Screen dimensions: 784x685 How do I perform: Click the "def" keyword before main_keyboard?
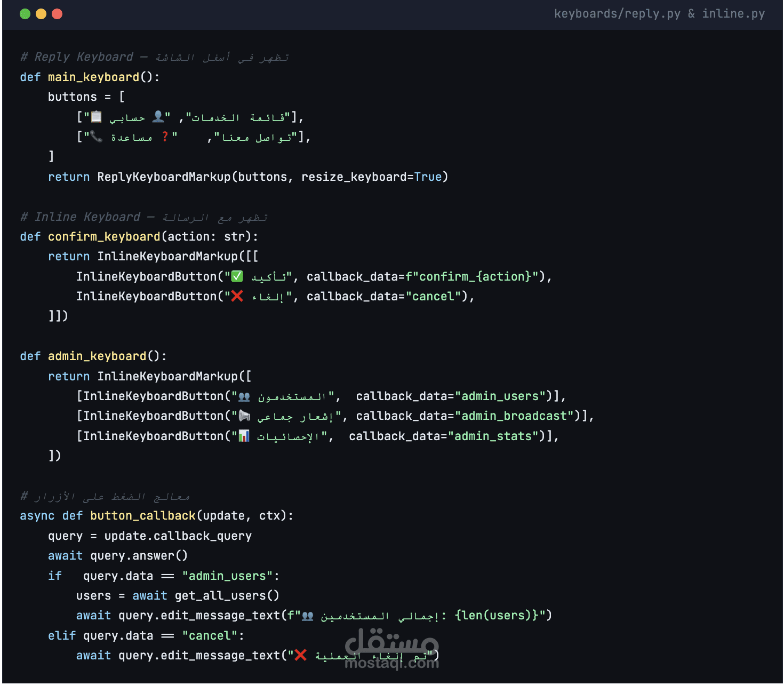click(x=30, y=77)
